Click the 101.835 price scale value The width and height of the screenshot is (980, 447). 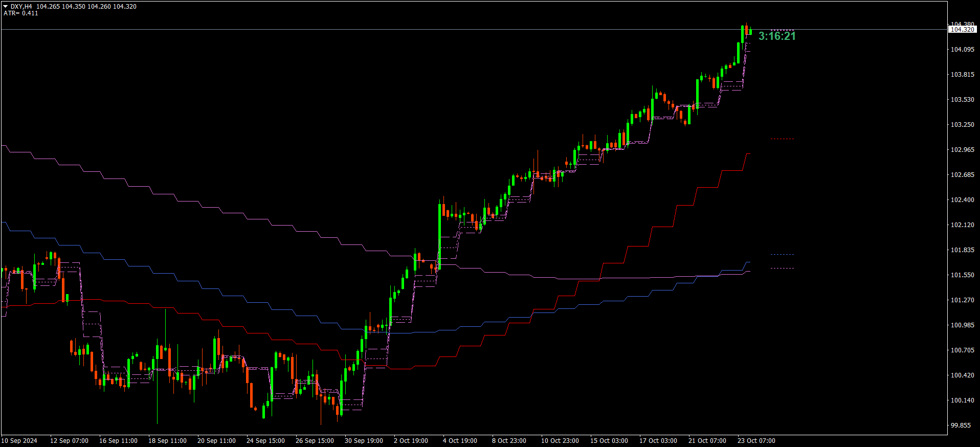pos(962,250)
